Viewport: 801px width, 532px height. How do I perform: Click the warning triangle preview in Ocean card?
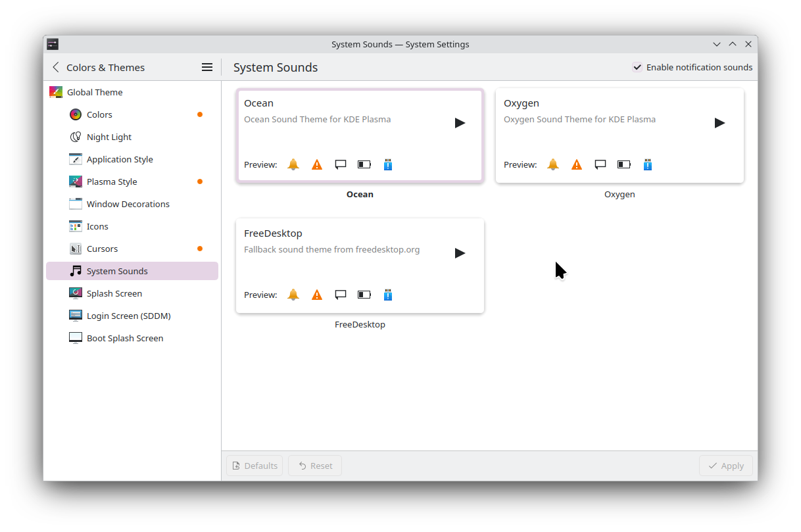pyautogui.click(x=317, y=164)
